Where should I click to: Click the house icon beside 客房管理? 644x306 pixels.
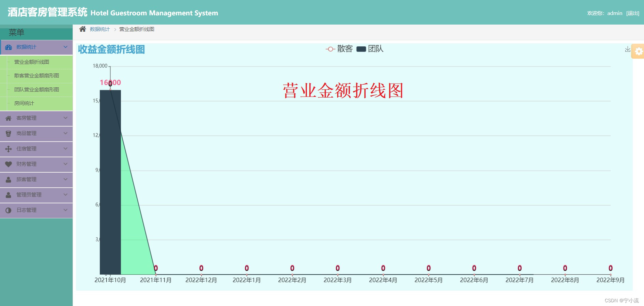tap(9, 118)
